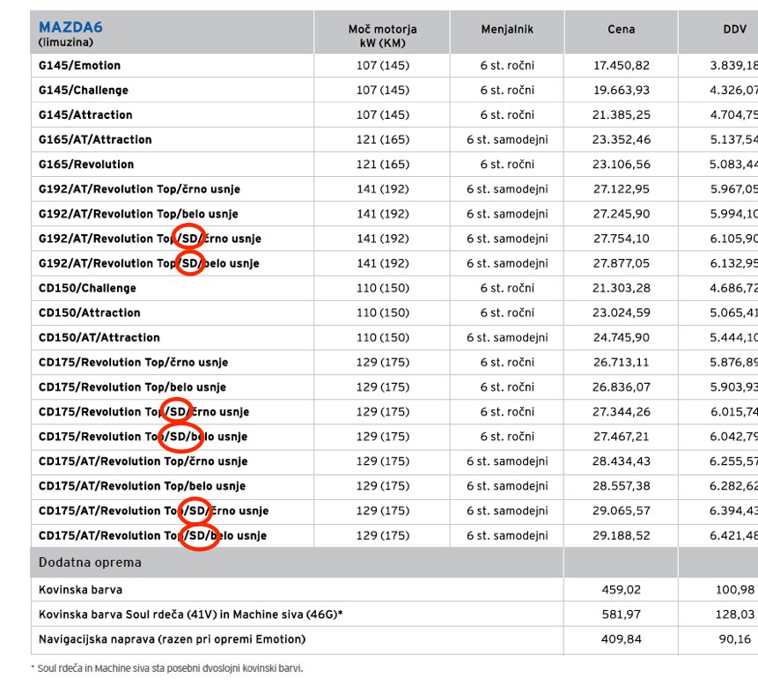
Task: Click the price 27.754,10
Action: tap(622, 239)
